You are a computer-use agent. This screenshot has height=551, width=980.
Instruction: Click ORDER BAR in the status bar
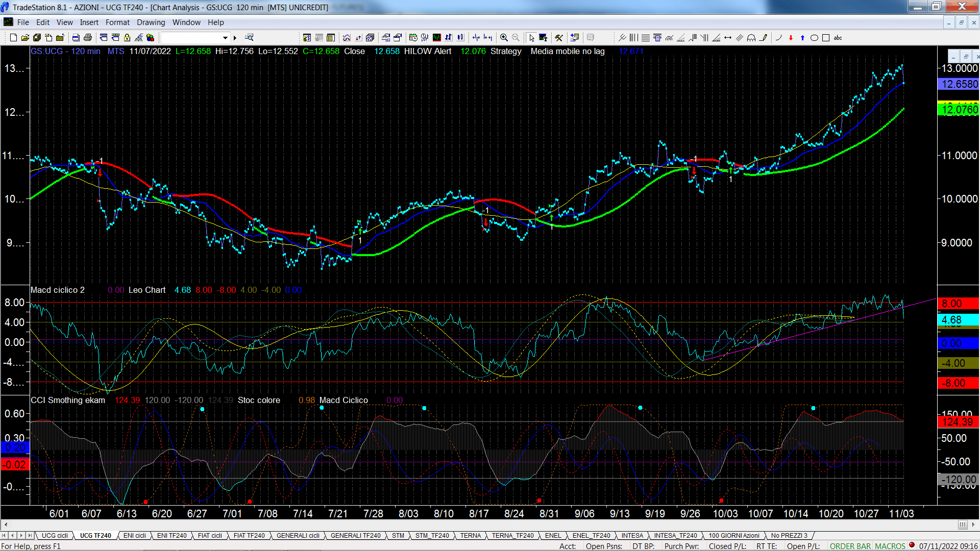click(x=850, y=546)
